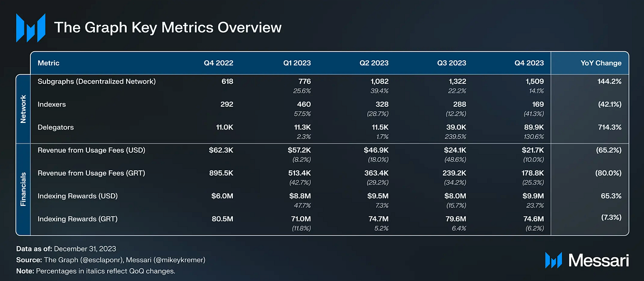The height and width of the screenshot is (281, 644).
Task: Select the Delegators row label
Action: pos(55,127)
